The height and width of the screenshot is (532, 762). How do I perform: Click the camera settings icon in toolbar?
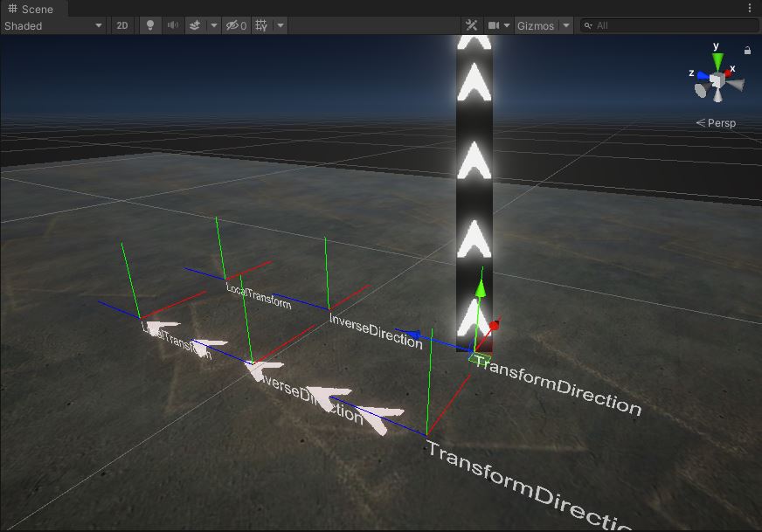click(x=493, y=25)
